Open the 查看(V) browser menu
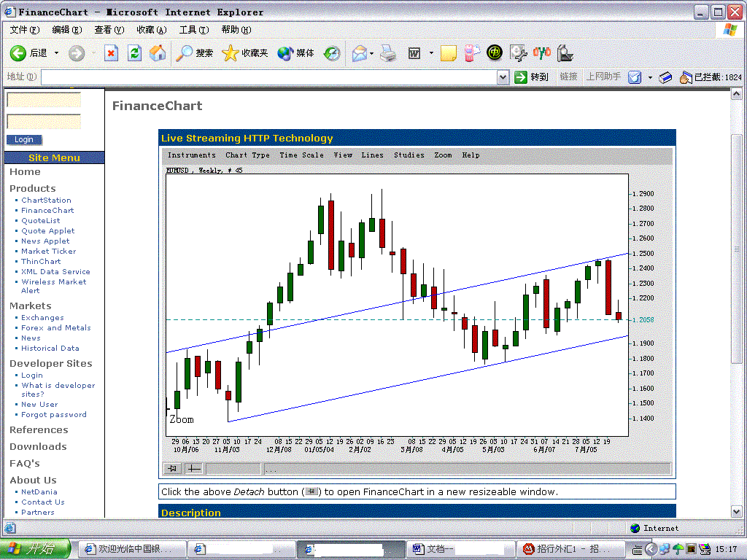This screenshot has width=747, height=560. tap(109, 30)
